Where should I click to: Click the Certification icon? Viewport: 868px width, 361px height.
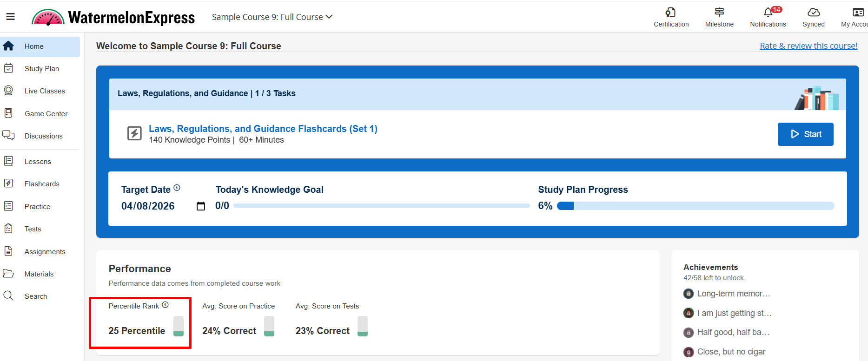(670, 13)
